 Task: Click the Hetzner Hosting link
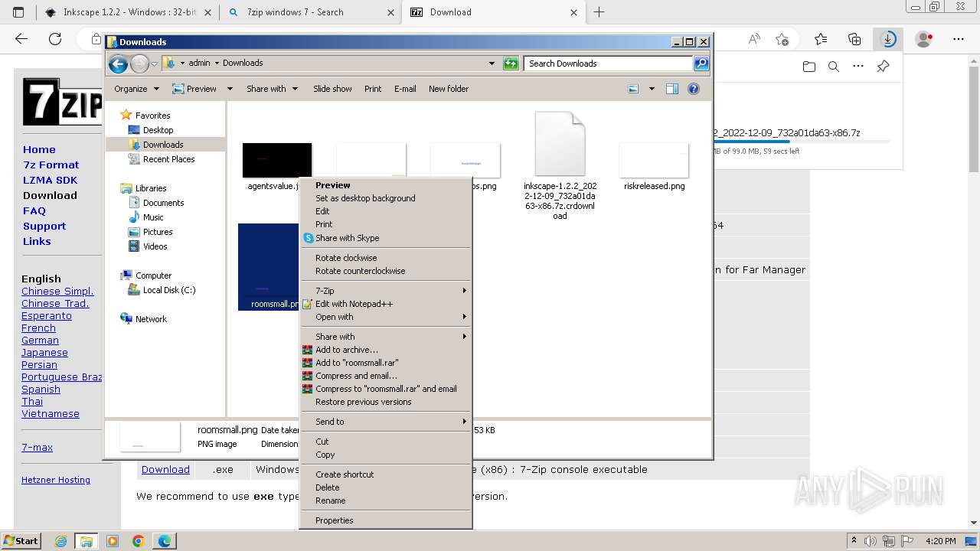[56, 480]
